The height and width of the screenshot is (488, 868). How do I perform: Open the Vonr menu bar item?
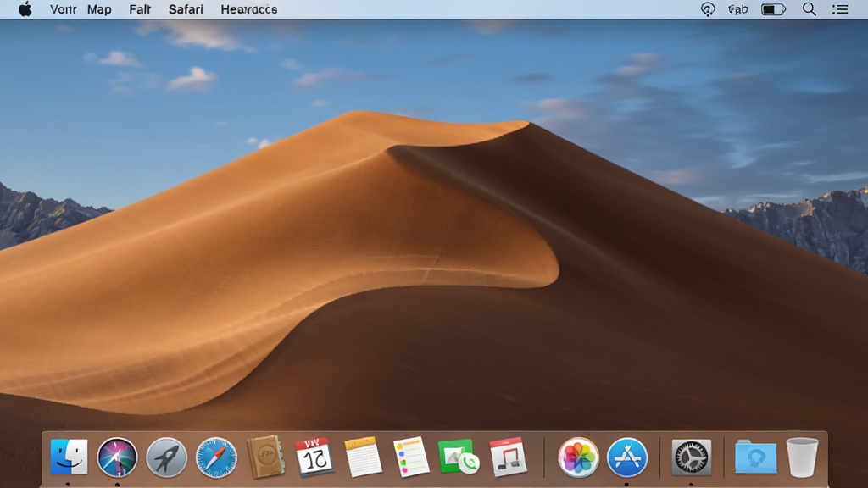click(x=63, y=9)
